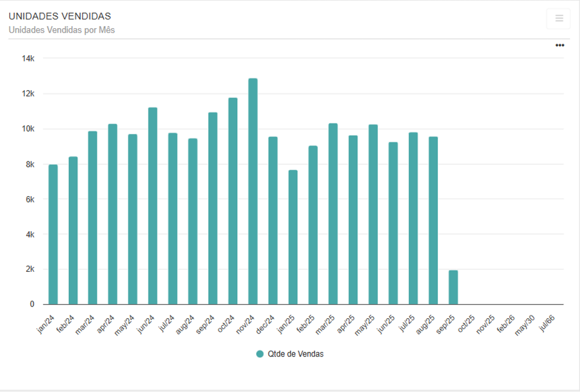Image resolution: width=580 pixels, height=392 pixels.
Task: Click the 0 y-axis label
Action: 32,304
